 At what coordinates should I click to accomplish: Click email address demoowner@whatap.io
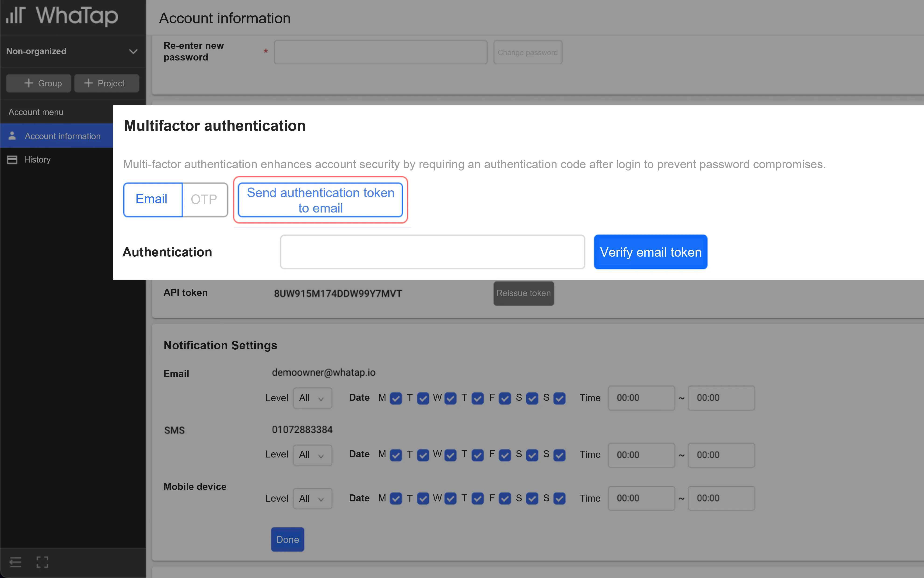click(323, 372)
